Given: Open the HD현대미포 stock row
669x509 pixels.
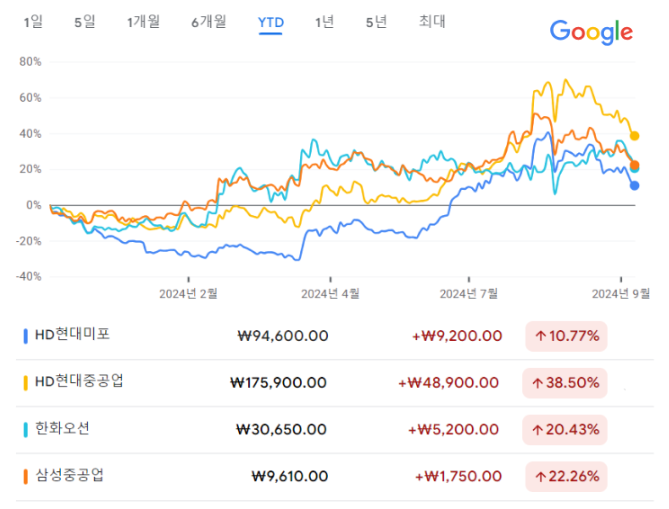Looking at the screenshot, I should (x=334, y=336).
